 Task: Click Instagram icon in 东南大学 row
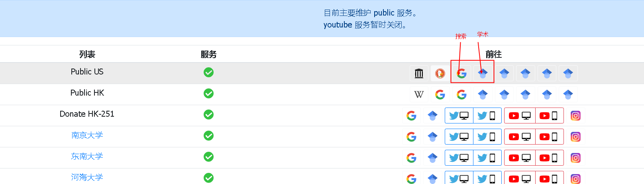575,158
